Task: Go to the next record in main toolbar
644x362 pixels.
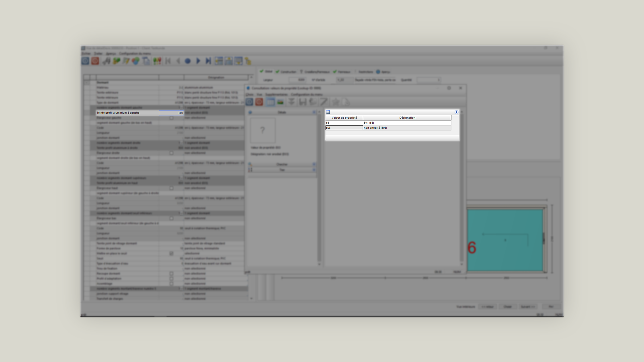Action: coord(198,61)
